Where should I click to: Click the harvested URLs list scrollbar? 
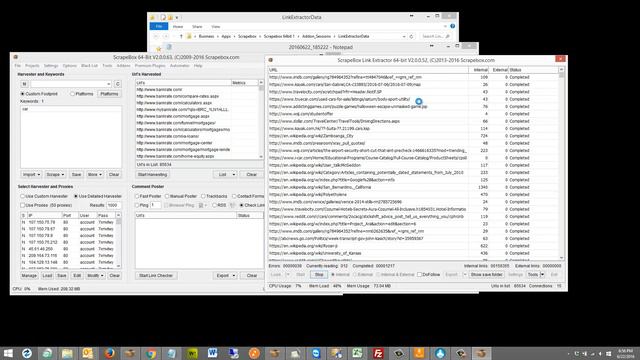[x=261, y=119]
